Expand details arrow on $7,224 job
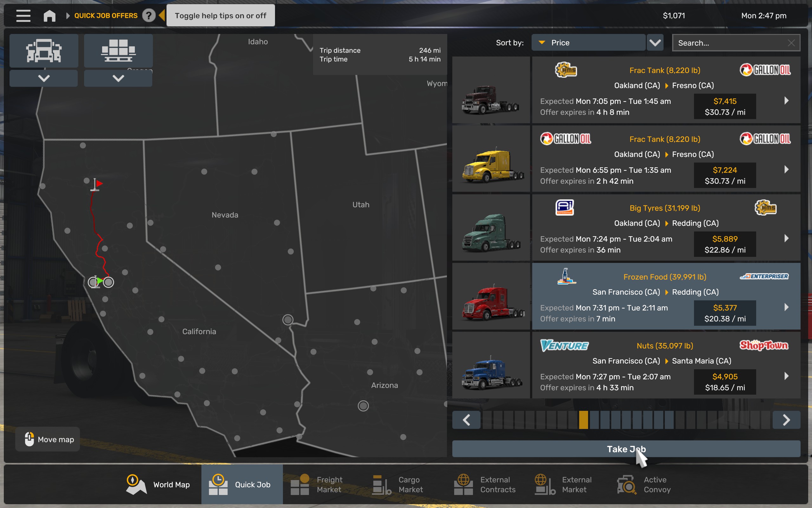The width and height of the screenshot is (812, 508). 786,169
